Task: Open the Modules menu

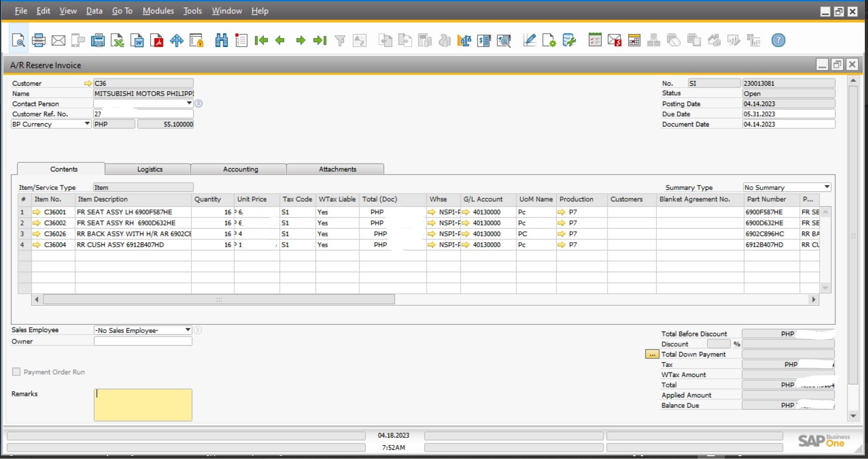Action: point(158,11)
